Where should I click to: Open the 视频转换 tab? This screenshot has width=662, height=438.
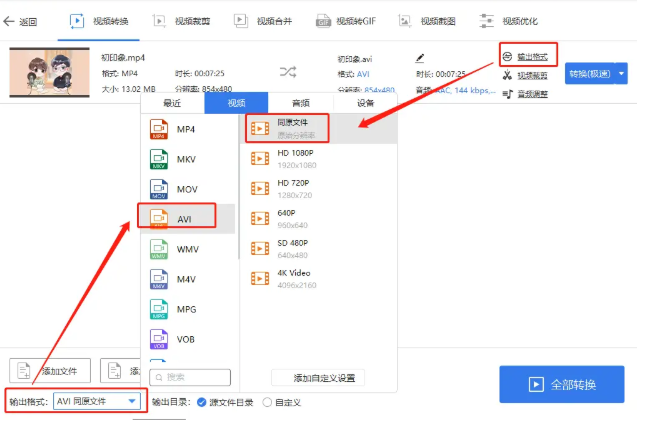point(98,21)
